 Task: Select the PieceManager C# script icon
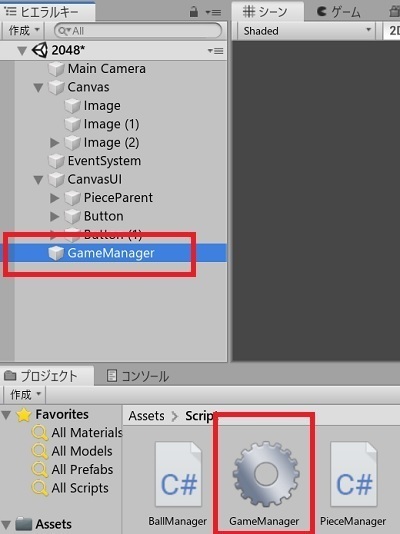tap(354, 474)
